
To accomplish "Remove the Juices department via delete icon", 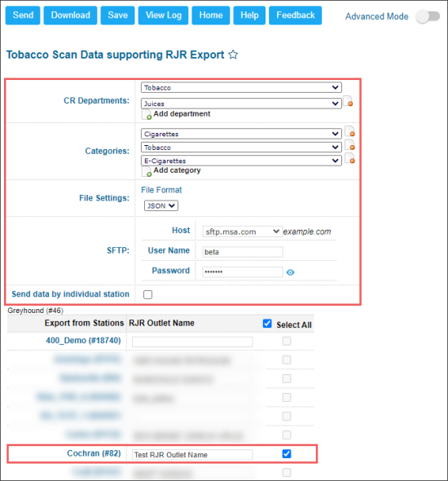I will 348,101.
